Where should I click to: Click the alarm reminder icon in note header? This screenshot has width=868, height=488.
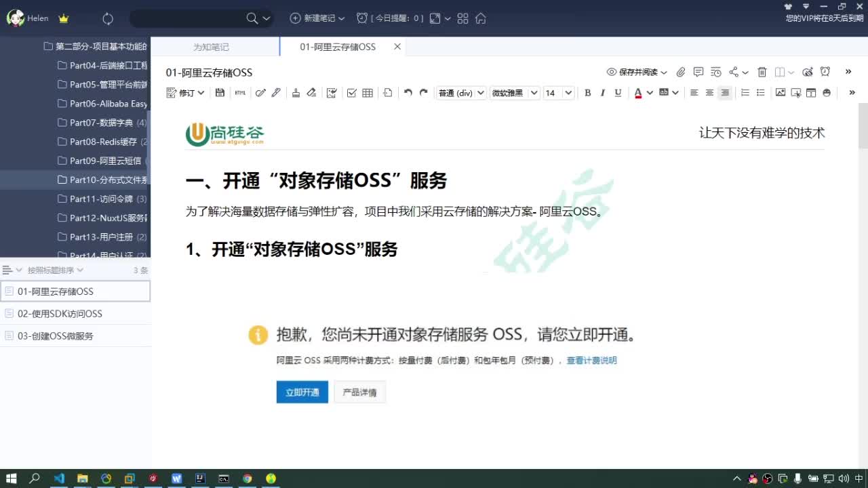825,72
